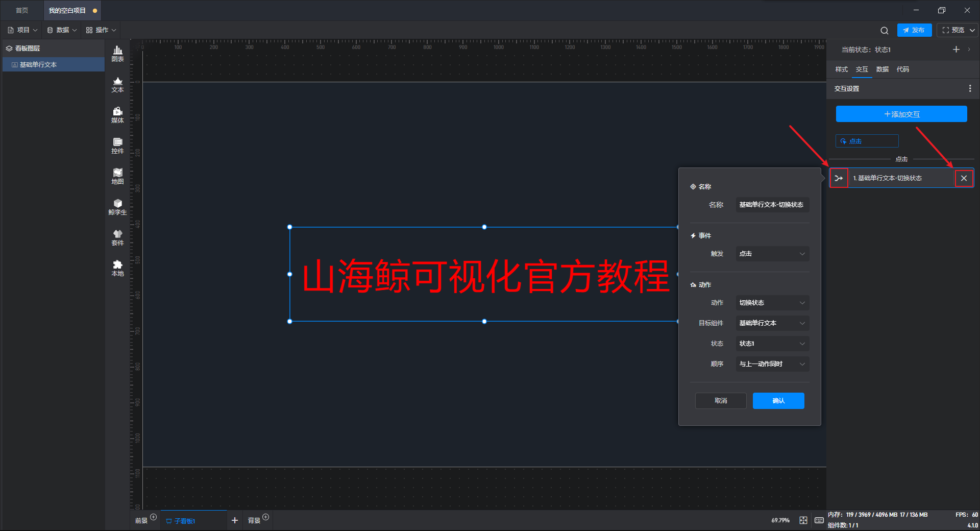This screenshot has width=980, height=531.
Task: Switch to the 代码 code tab
Action: click(x=902, y=69)
